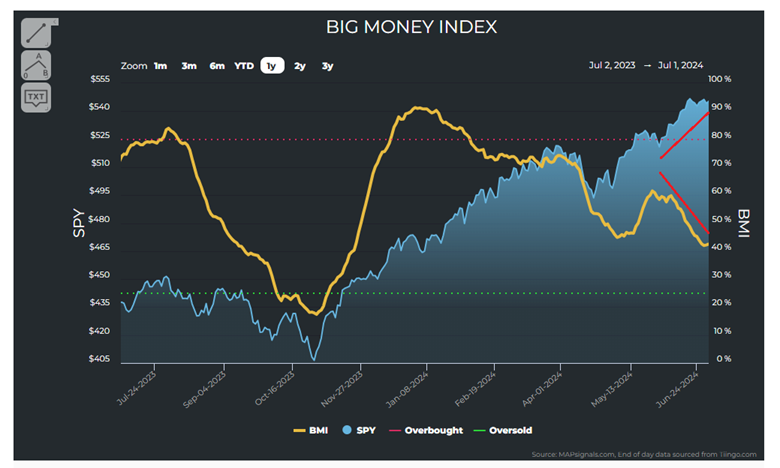Select the TXT text label tool

[34, 98]
